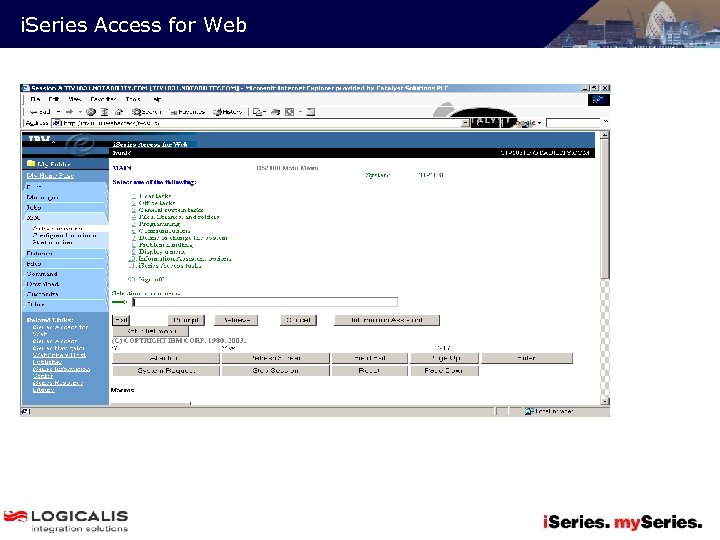Click the Information Assistant button
This screenshot has height=540, width=720.
coord(387,320)
